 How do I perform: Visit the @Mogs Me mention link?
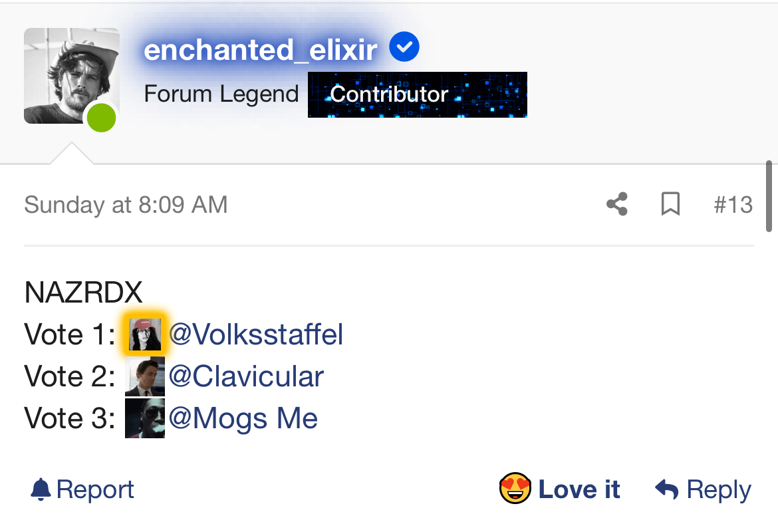click(243, 418)
